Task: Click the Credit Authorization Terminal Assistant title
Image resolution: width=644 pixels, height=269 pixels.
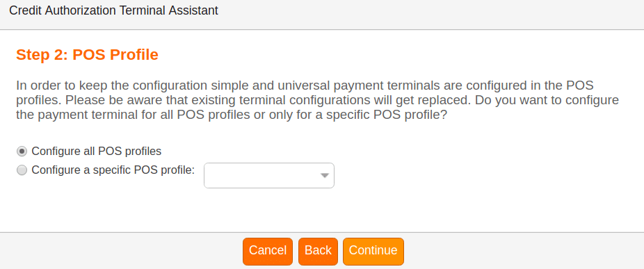Action: 113,10
